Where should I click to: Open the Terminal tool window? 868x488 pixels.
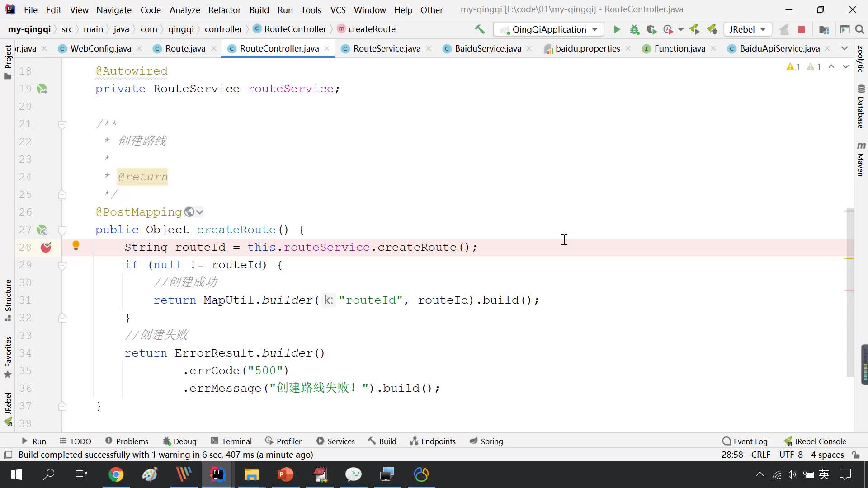pyautogui.click(x=231, y=441)
